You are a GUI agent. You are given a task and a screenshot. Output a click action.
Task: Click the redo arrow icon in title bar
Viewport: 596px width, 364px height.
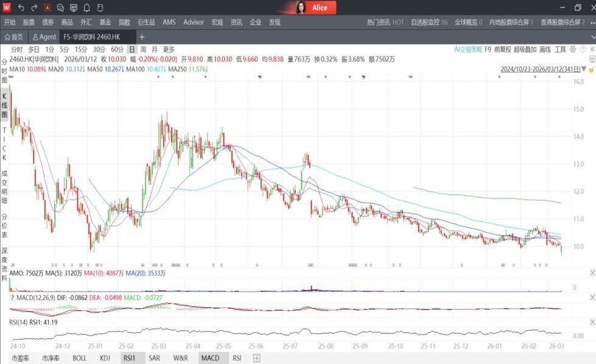(x=34, y=8)
